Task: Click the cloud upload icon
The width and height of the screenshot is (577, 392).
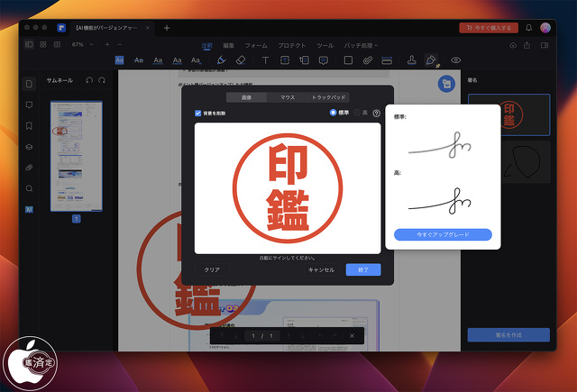Action: tap(513, 45)
